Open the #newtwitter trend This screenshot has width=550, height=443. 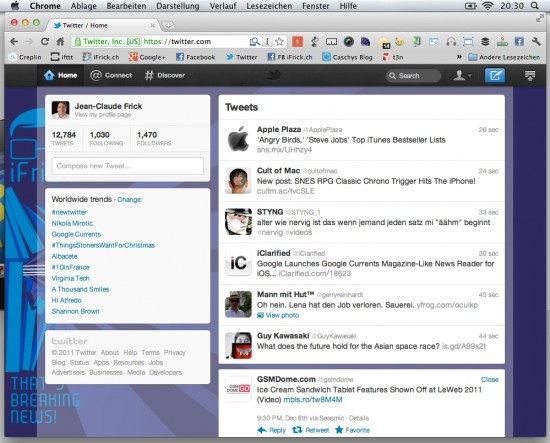click(x=69, y=212)
